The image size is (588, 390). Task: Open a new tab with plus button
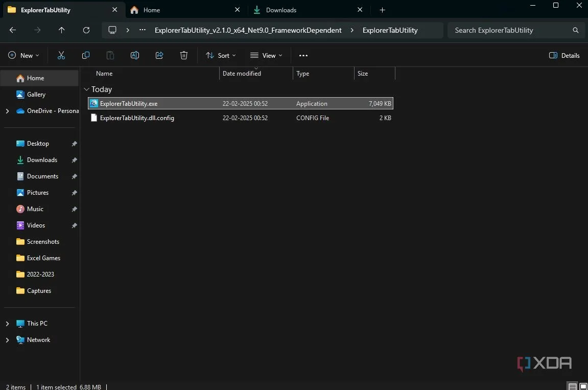pyautogui.click(x=382, y=10)
